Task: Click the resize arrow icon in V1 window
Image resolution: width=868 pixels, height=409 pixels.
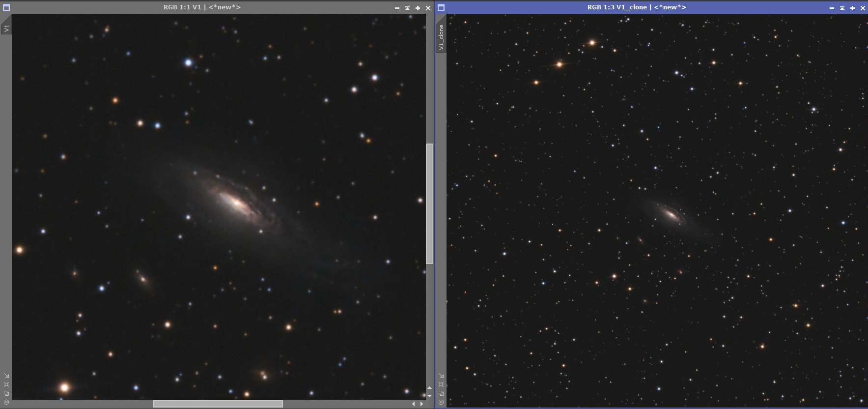Action: click(6, 376)
